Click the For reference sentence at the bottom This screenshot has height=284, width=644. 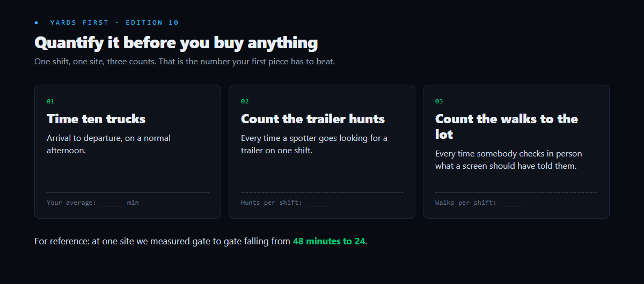click(x=201, y=241)
